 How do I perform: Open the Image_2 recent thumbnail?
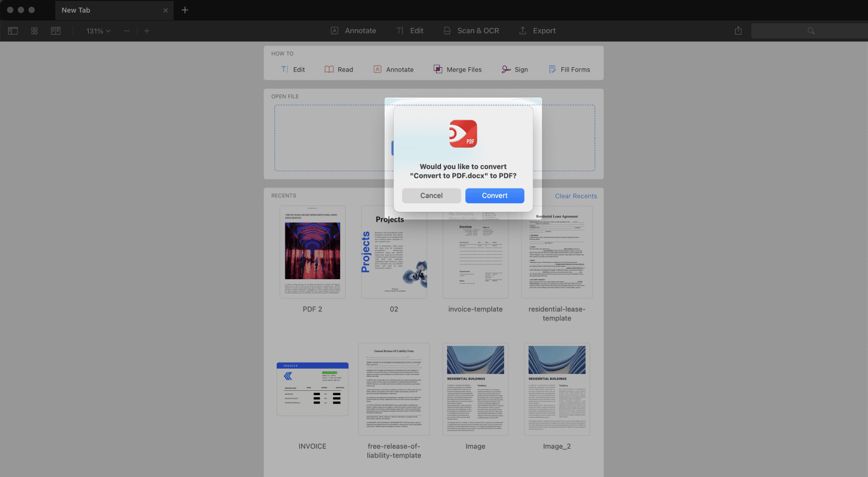point(557,389)
